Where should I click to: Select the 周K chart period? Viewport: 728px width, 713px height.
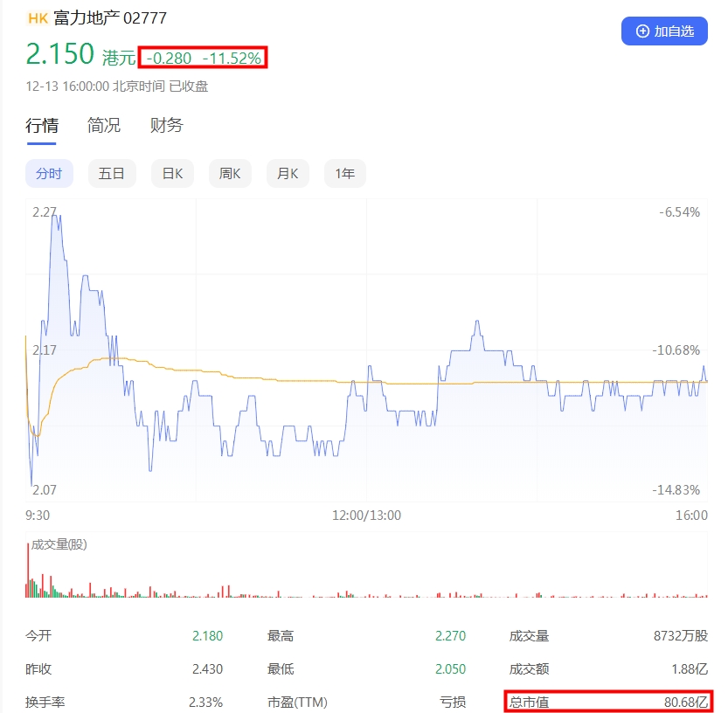point(230,174)
